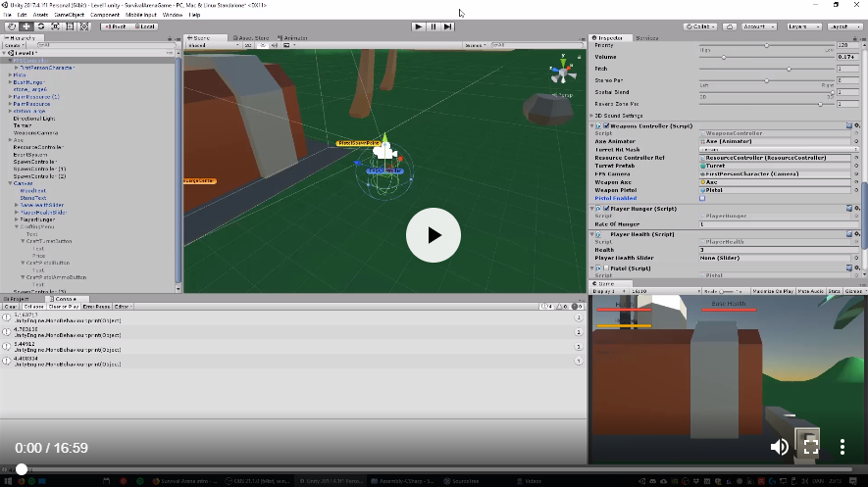Collapse the Canvas item in Hierarchy
This screenshot has width=868, height=487.
tap(10, 182)
